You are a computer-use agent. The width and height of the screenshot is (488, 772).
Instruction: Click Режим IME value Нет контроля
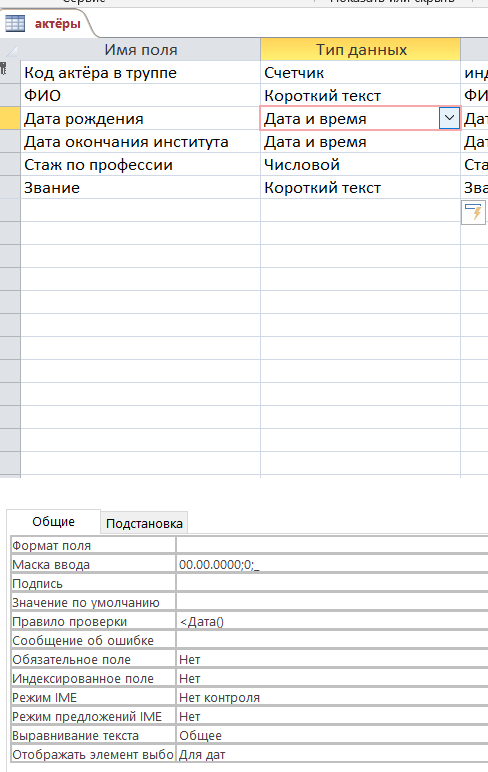tap(332, 698)
